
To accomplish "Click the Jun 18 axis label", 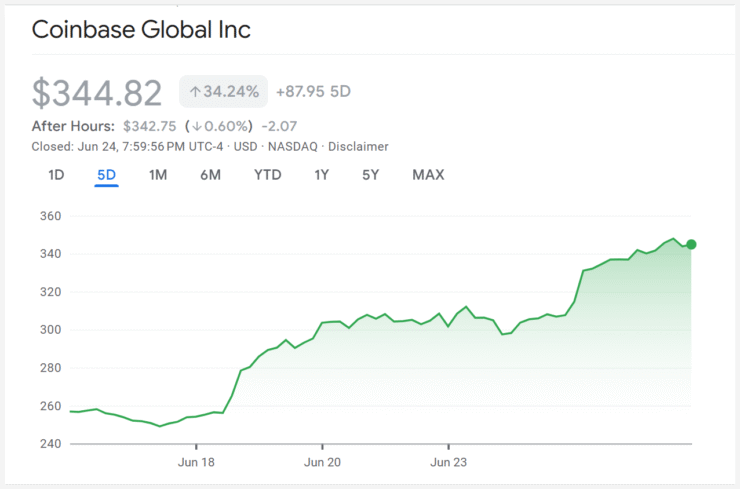I will [x=196, y=462].
